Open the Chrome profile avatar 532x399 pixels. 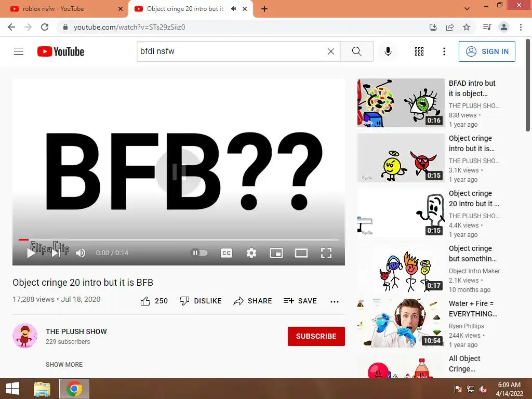(x=504, y=27)
